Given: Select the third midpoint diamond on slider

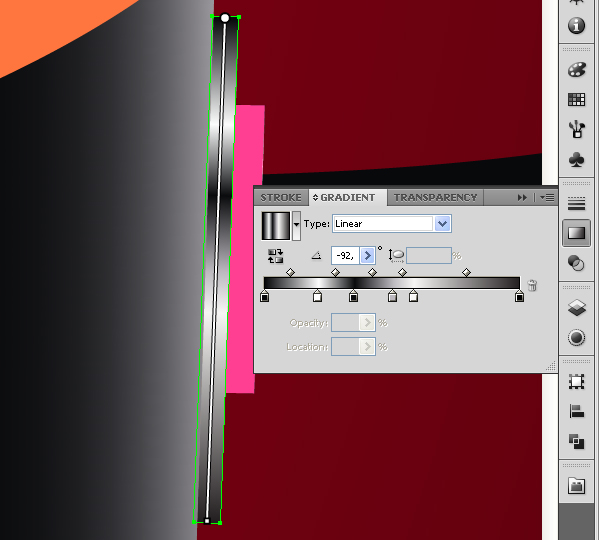Looking at the screenshot, I should [x=372, y=272].
